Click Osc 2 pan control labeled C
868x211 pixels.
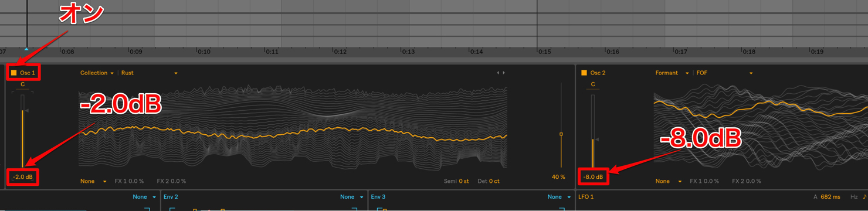(593, 84)
